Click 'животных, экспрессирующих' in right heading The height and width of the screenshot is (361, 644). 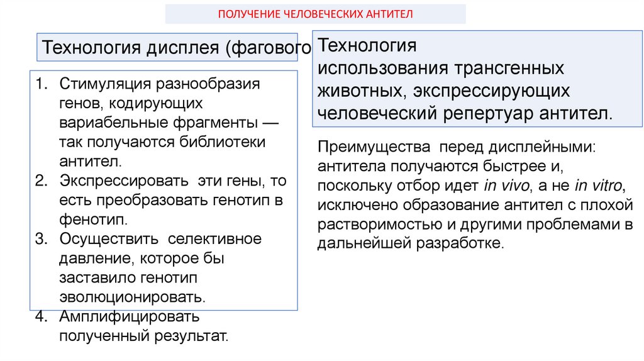pyautogui.click(x=443, y=91)
